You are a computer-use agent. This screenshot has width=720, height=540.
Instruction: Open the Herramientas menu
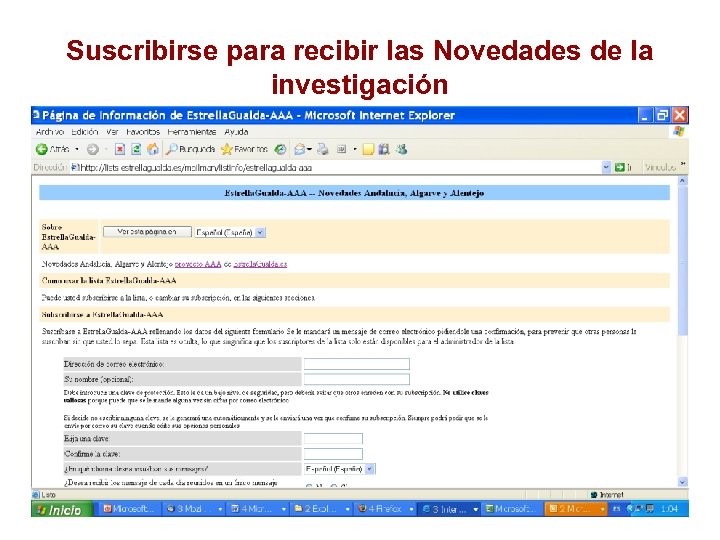[191, 132]
